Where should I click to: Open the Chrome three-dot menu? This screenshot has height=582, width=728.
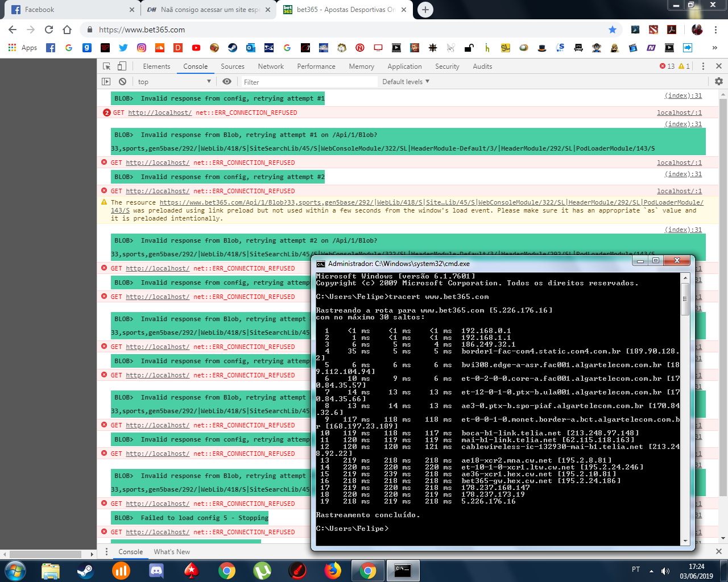click(716, 30)
